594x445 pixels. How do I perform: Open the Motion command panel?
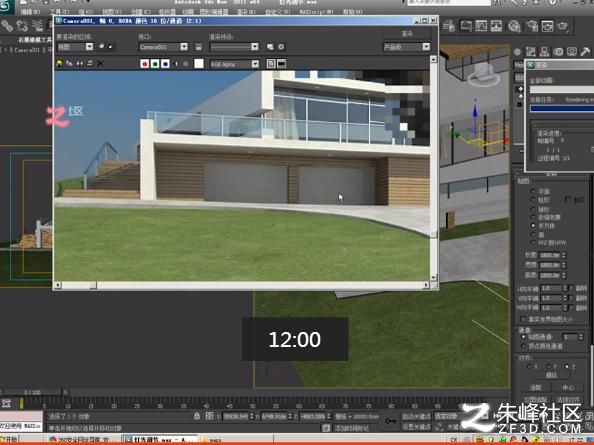click(x=558, y=52)
